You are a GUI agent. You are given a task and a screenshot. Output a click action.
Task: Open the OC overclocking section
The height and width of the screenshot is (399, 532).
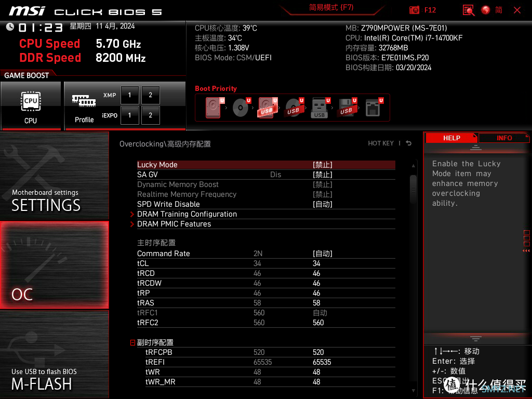pyautogui.click(x=54, y=265)
